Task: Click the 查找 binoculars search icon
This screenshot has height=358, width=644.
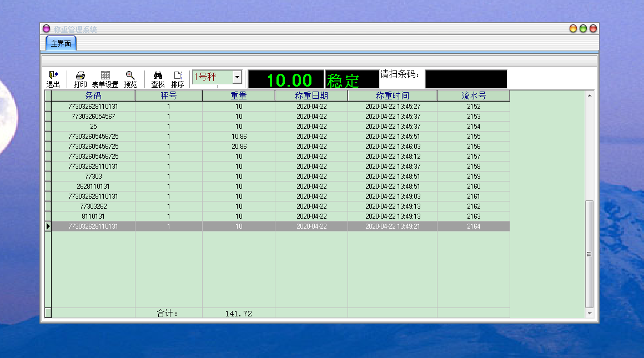Action: pyautogui.click(x=158, y=79)
